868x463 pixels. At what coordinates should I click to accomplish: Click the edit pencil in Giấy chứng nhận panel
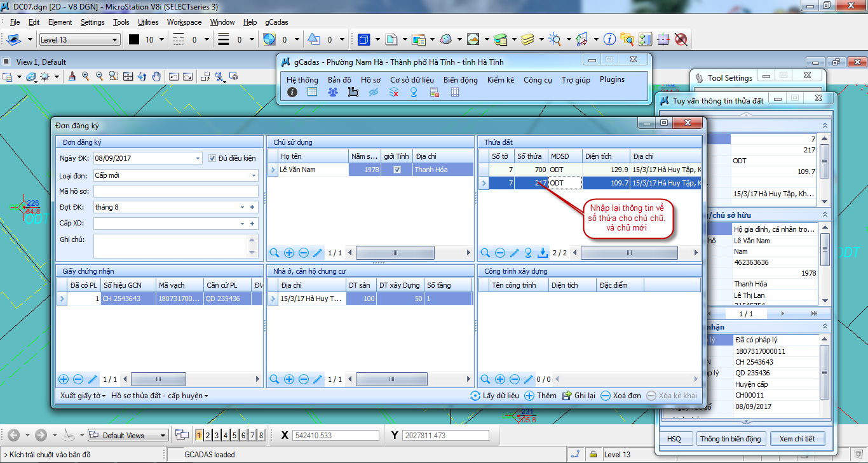[x=93, y=379]
